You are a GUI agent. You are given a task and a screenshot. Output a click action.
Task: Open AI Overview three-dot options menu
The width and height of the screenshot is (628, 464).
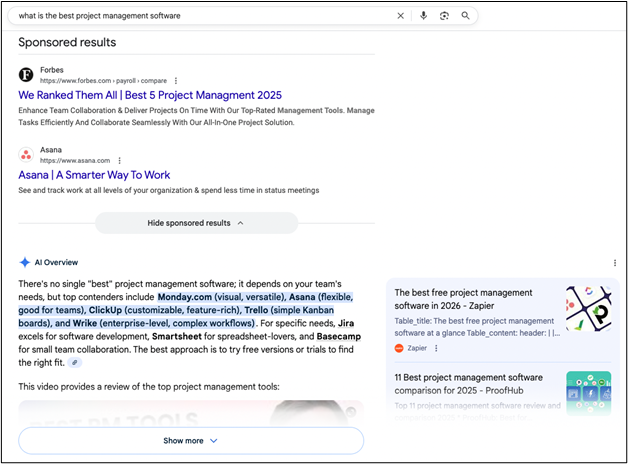pos(615,263)
